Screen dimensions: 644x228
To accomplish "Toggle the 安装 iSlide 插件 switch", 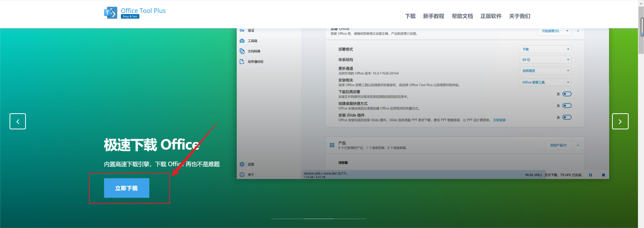I will [x=567, y=117].
